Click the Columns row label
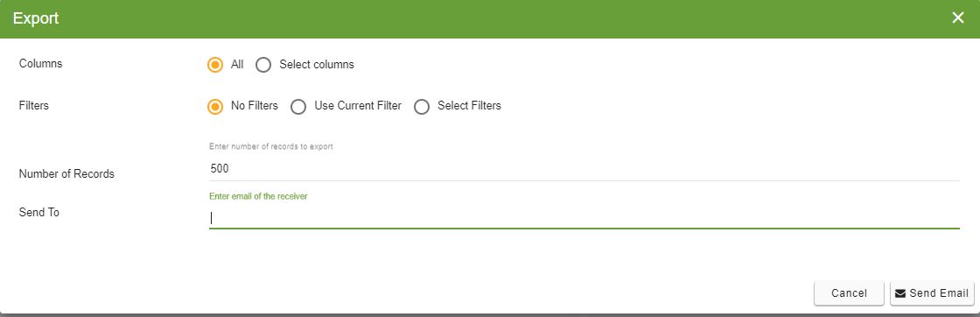 coord(40,64)
